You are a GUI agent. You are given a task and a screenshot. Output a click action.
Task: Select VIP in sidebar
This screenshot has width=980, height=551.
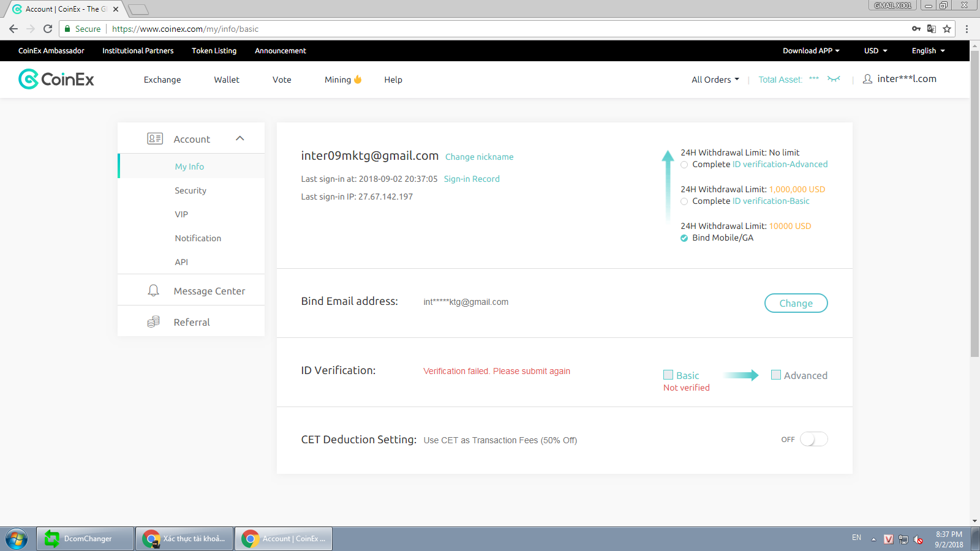pyautogui.click(x=181, y=214)
